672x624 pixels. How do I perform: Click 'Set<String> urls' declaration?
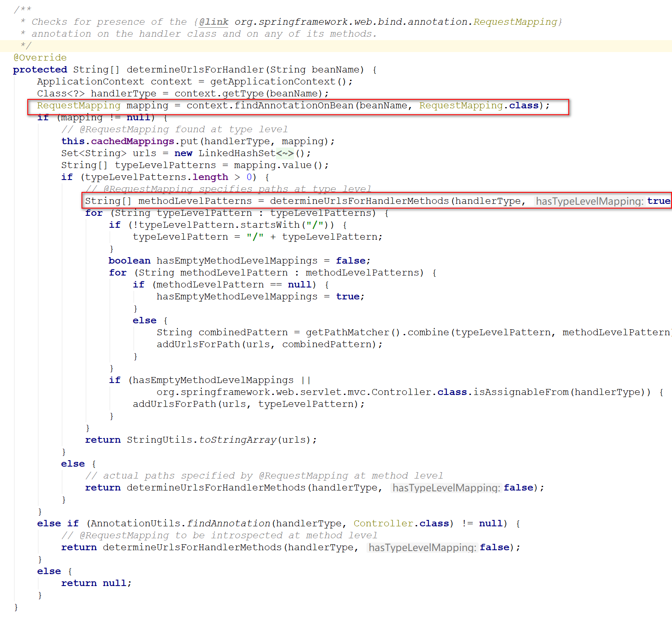[x=109, y=153]
